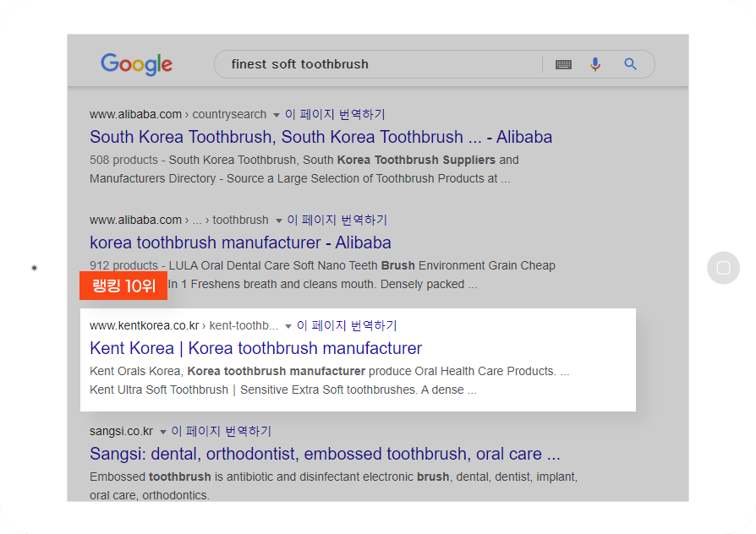Expand the dropdown arrow next to alibaba.com countrysearch
The width and height of the screenshot is (756, 534).
coord(277,115)
